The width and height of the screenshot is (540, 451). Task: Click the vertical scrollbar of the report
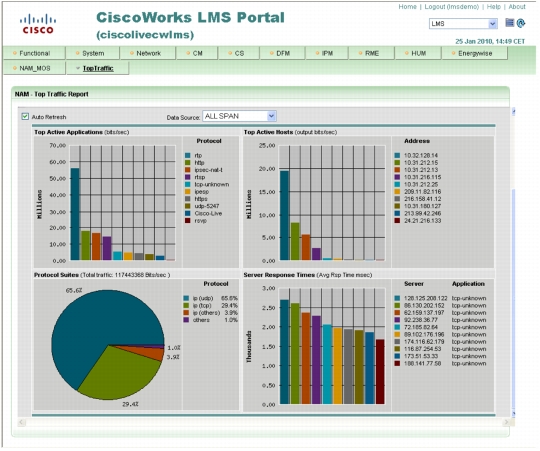pos(513,262)
